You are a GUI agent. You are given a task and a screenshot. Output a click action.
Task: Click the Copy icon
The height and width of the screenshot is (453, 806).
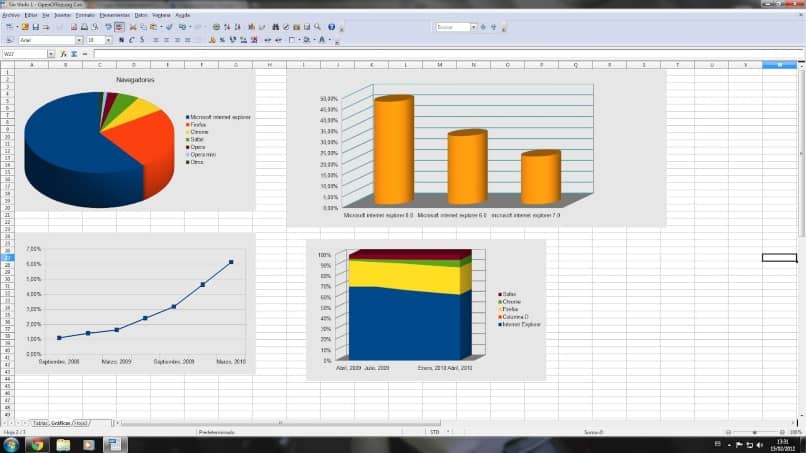[143, 27]
